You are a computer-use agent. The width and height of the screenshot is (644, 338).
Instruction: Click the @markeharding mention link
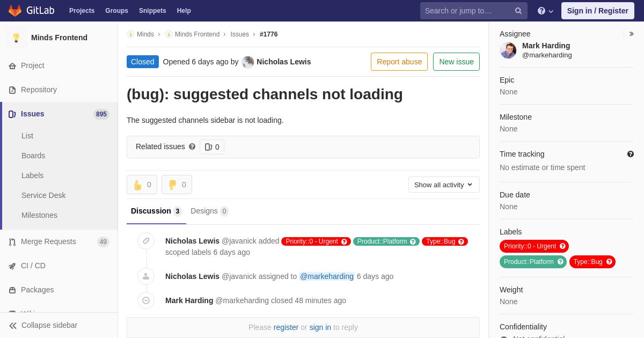(x=327, y=276)
